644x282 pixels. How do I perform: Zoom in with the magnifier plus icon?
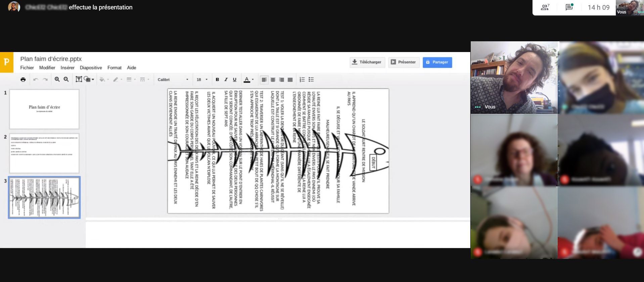tap(57, 80)
